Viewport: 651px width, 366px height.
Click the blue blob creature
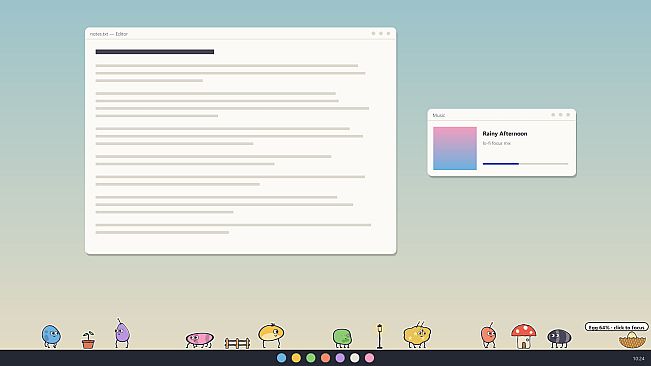point(51,336)
